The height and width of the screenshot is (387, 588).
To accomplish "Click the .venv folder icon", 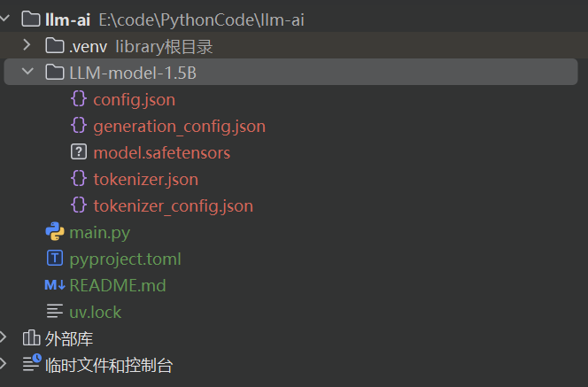I will pyautogui.click(x=55, y=45).
